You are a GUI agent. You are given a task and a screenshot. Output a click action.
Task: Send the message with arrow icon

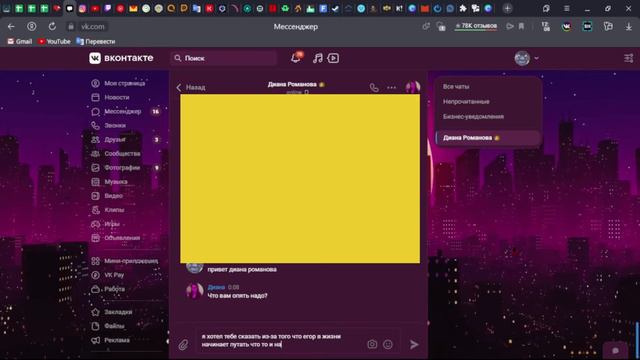[x=414, y=344]
